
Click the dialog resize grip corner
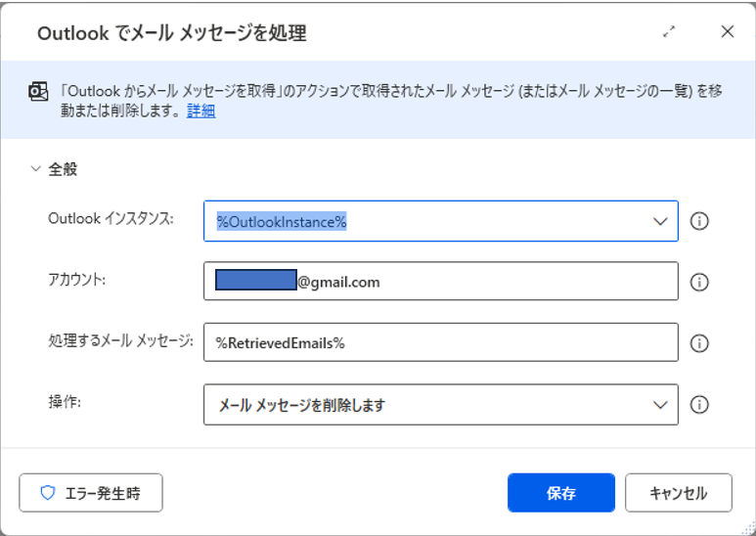coord(748,529)
